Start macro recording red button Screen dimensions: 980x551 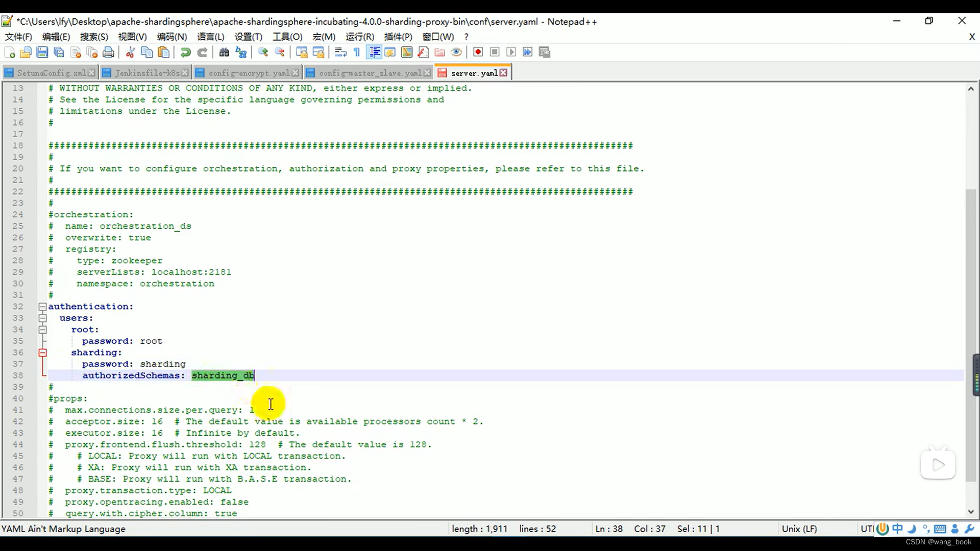tap(478, 52)
